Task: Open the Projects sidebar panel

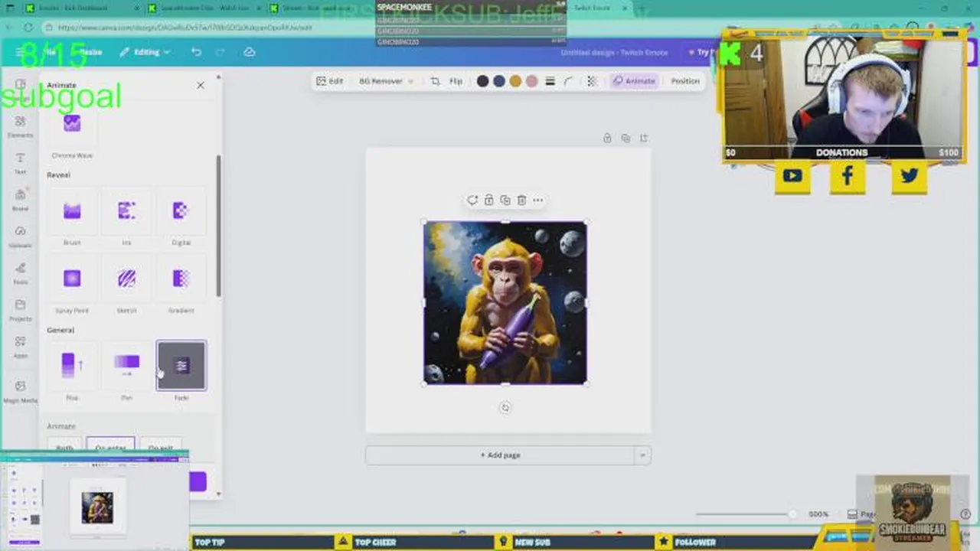Action: point(20,310)
